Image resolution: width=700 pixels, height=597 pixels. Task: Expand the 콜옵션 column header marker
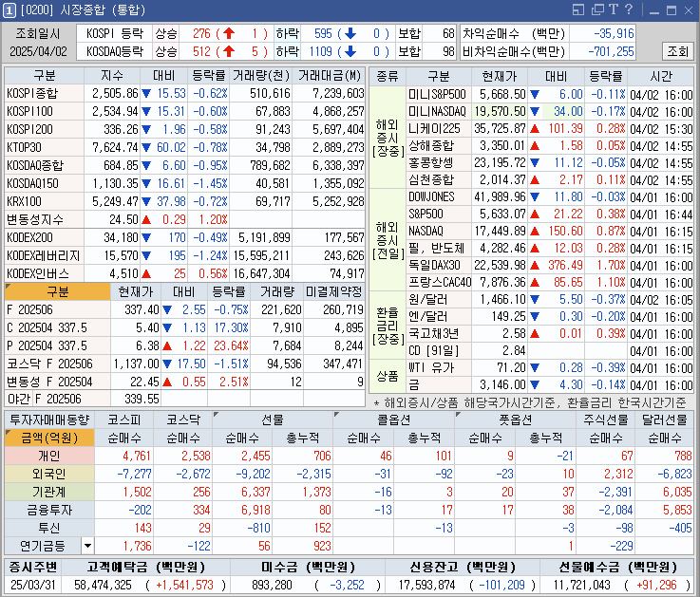(337, 415)
